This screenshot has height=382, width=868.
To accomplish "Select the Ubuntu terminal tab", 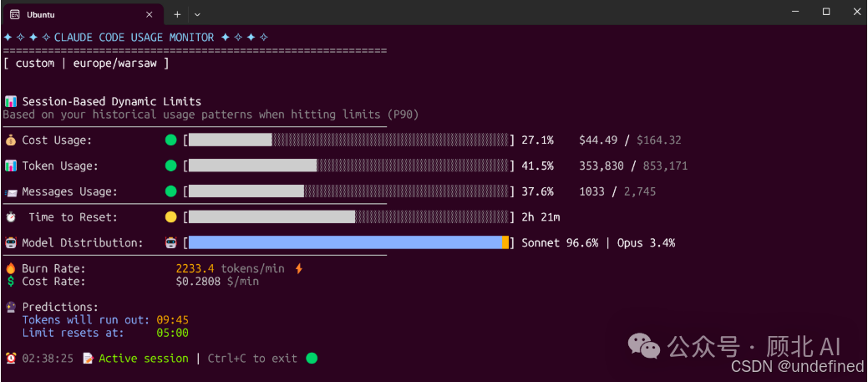I will pyautogui.click(x=84, y=14).
